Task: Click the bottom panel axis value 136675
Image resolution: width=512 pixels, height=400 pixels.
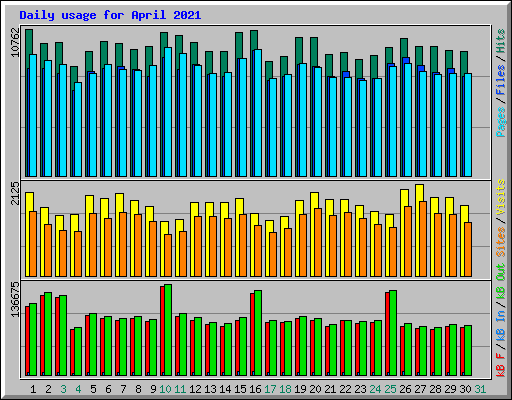Action: pyautogui.click(x=15, y=299)
